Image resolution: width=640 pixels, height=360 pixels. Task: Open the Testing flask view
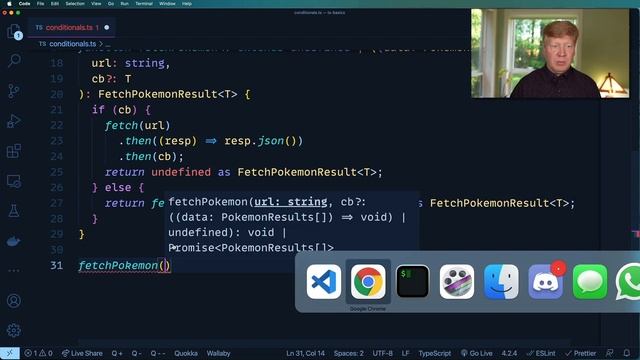14,211
